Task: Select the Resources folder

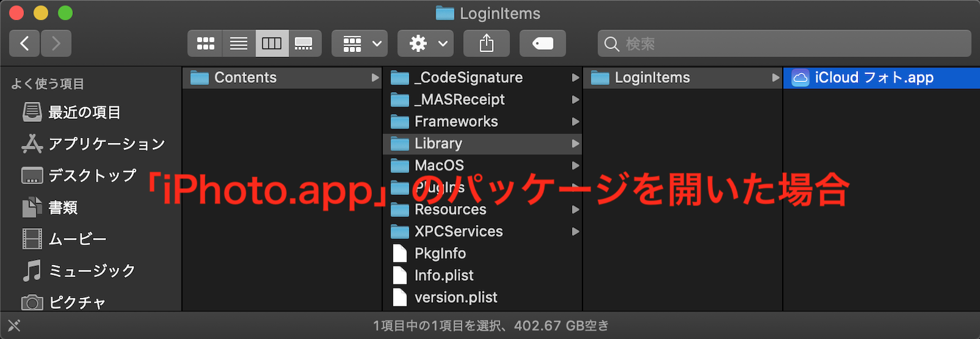Action: coord(482,210)
